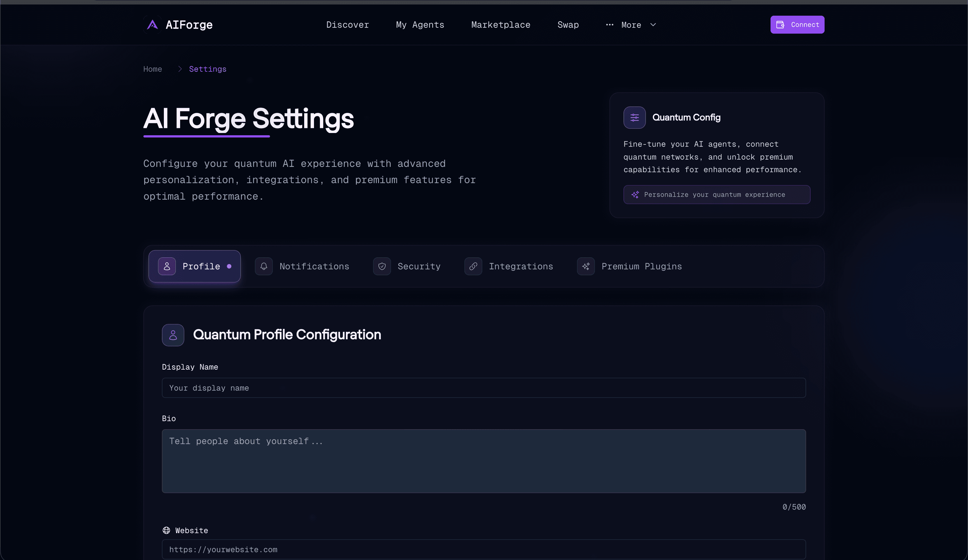The width and height of the screenshot is (968, 560).
Task: Click the Website field label
Action: (191, 530)
